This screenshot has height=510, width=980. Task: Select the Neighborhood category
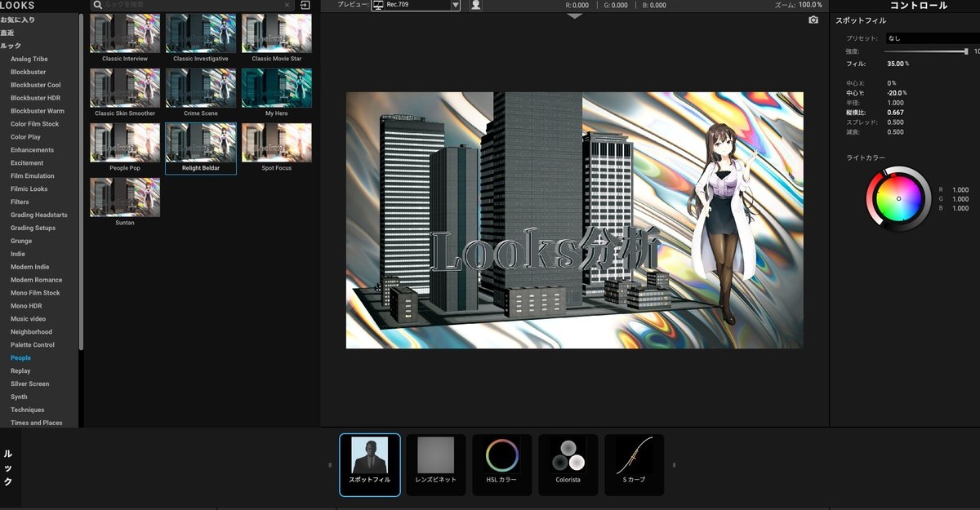32,332
